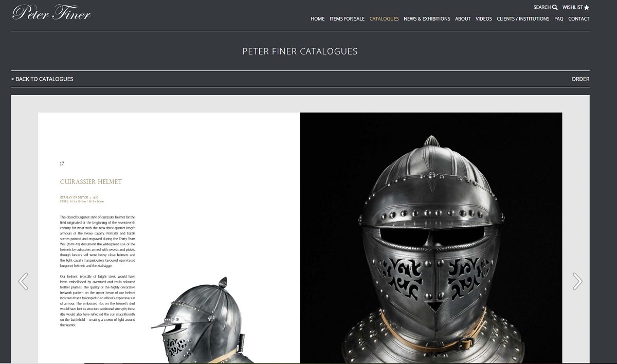This screenshot has width=617, height=364.
Task: Navigate to the About page
Action: 463,19
